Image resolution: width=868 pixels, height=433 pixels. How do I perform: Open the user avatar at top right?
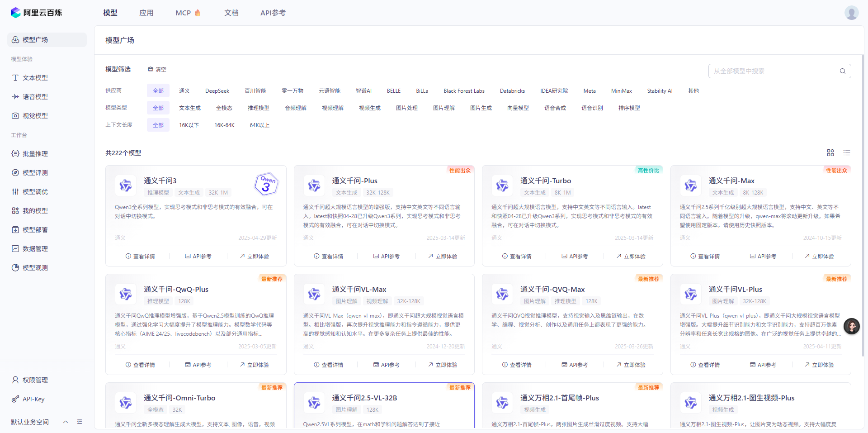point(851,13)
